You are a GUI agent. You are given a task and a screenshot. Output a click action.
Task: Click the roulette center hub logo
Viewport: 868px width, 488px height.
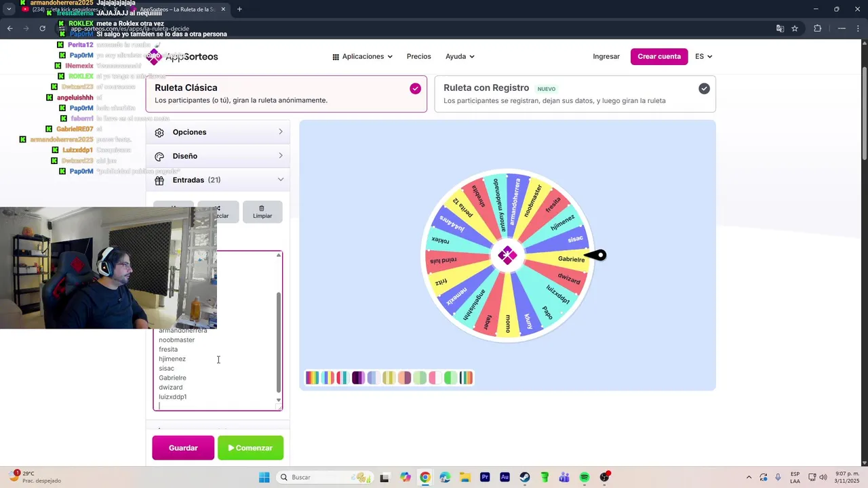pyautogui.click(x=507, y=256)
